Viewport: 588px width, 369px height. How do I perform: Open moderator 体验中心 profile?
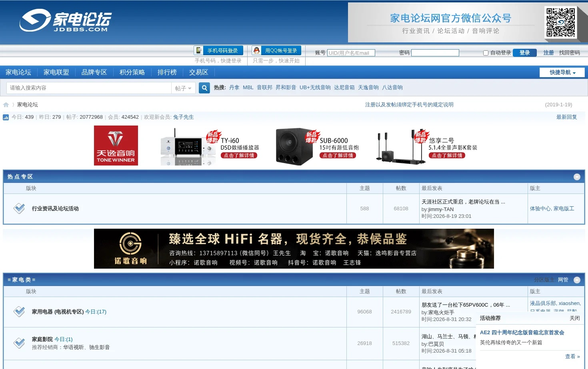540,209
